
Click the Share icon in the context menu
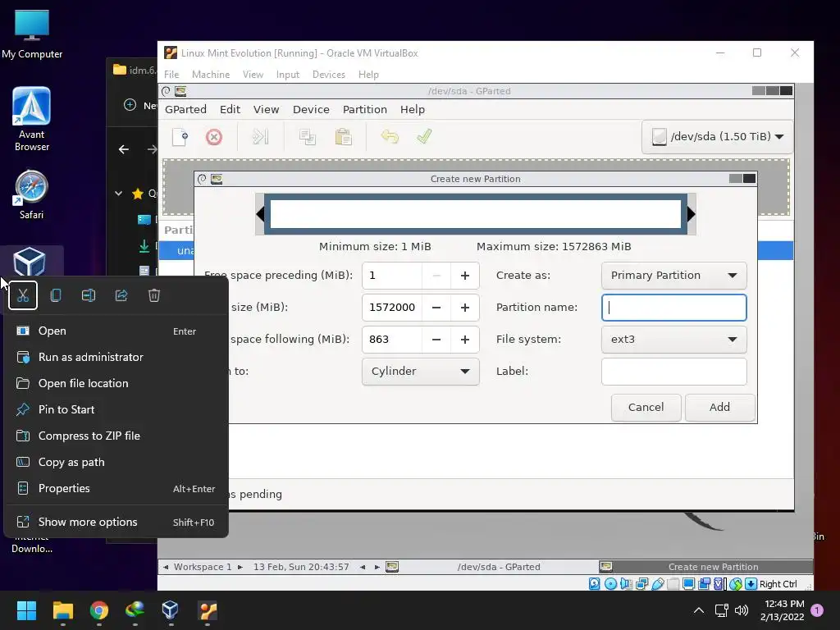pos(121,295)
